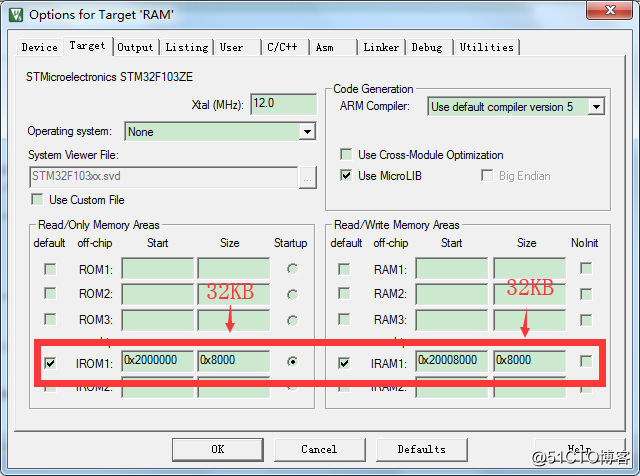Click the Defaults button
The width and height of the screenshot is (640, 476).
[x=422, y=449]
